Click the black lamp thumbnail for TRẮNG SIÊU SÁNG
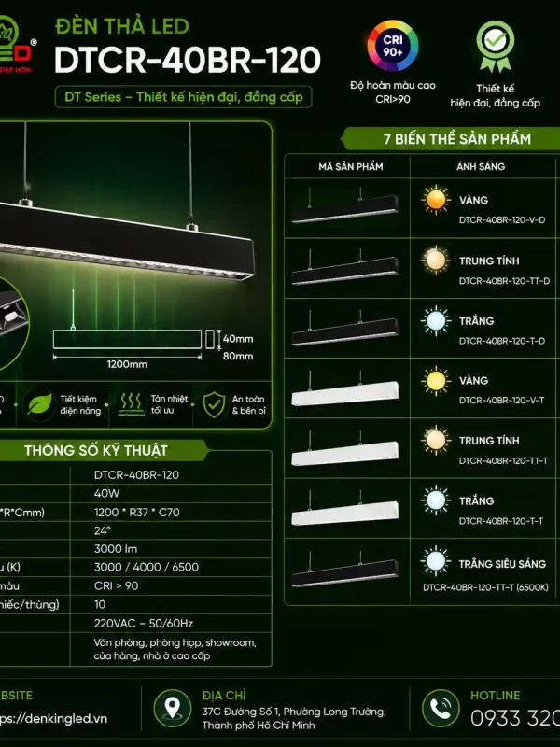The image size is (560, 747). coord(344,569)
